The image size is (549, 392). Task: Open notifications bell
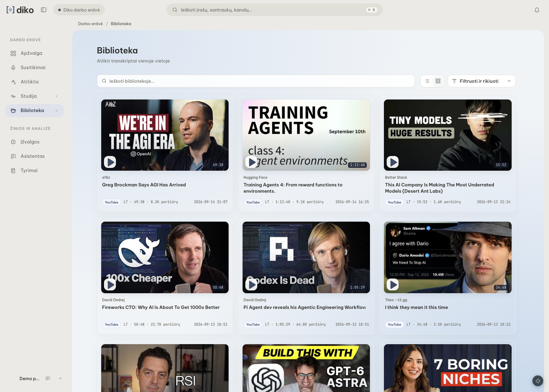(x=537, y=10)
